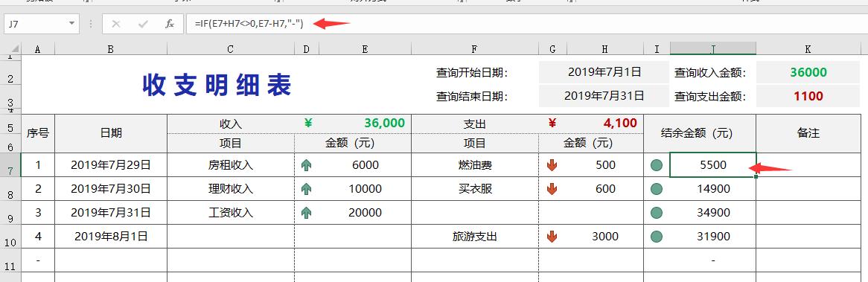Click the 买衣服 cell
This screenshot has width=868, height=282.
(475, 188)
